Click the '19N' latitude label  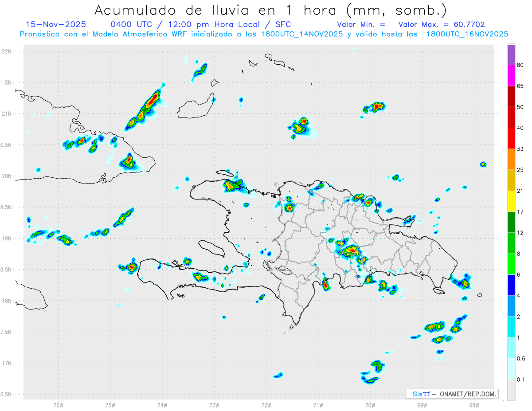coord(7,238)
